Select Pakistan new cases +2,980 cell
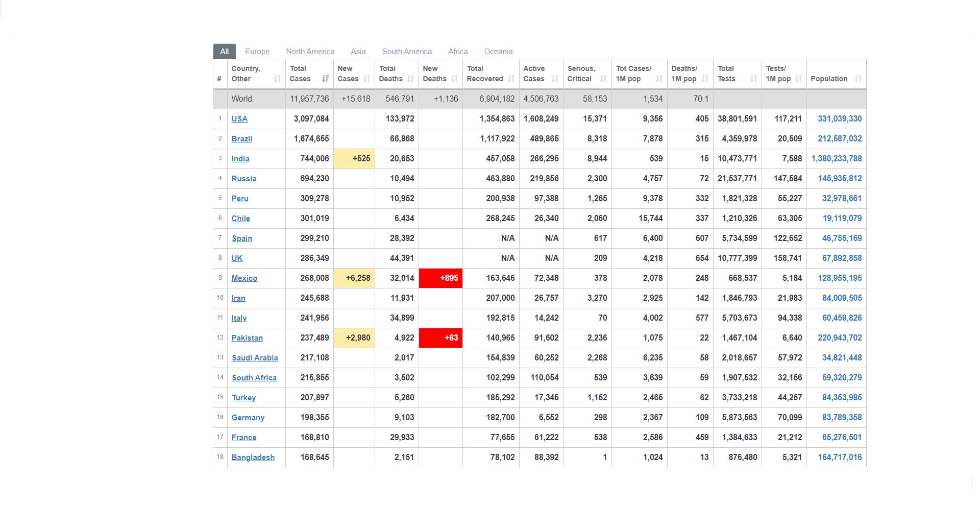This screenshot has height=531, width=980. click(354, 338)
